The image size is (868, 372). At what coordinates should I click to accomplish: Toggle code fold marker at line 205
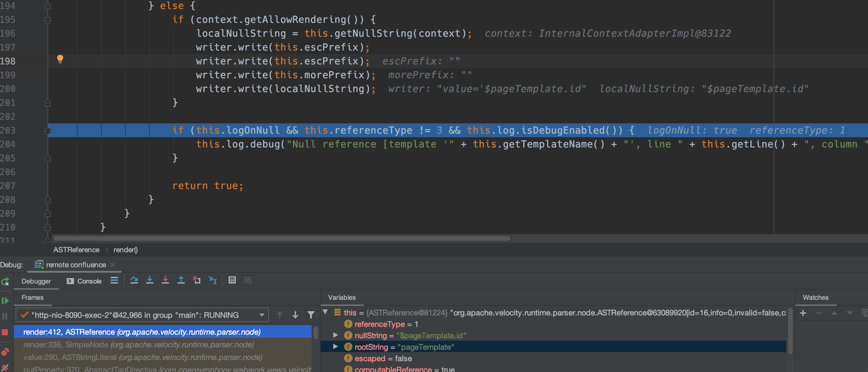[x=48, y=158]
